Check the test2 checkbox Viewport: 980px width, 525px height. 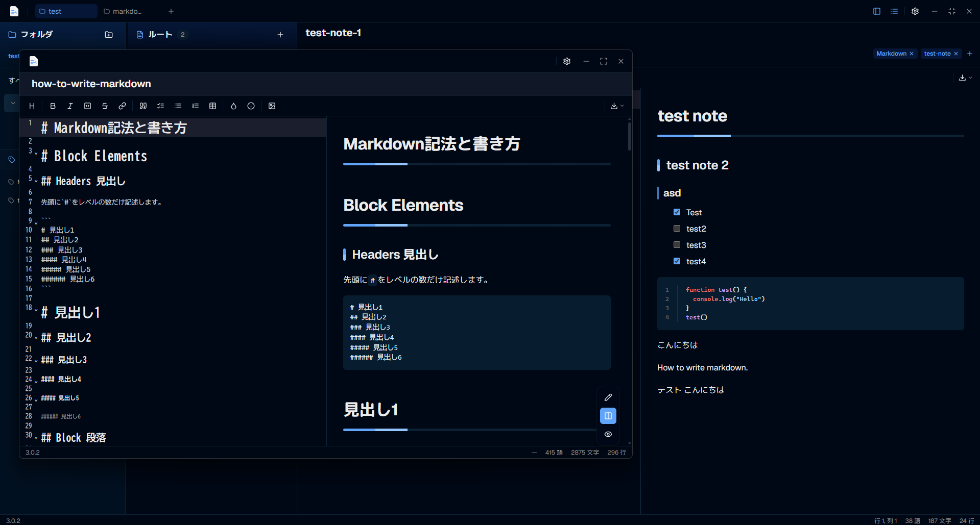[677, 229]
